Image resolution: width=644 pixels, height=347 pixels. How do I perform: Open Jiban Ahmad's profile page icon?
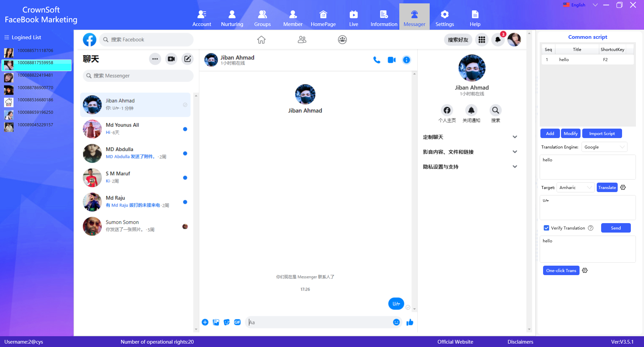447,110
